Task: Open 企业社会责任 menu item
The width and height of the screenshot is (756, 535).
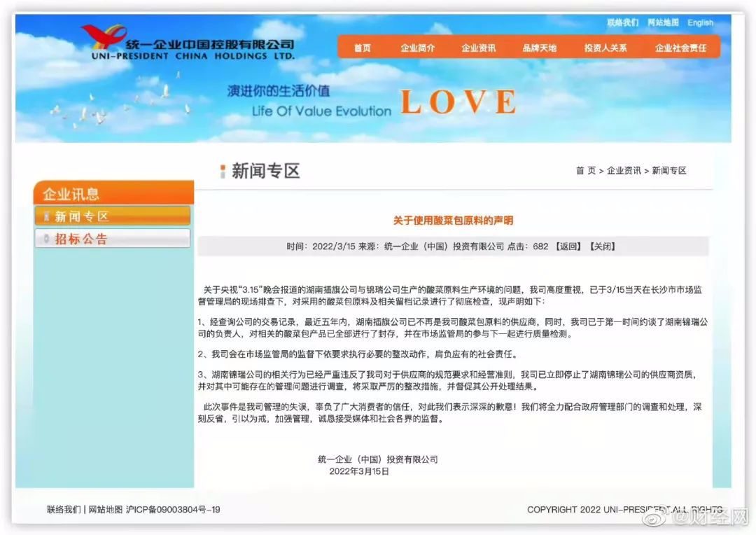Action: [681, 48]
